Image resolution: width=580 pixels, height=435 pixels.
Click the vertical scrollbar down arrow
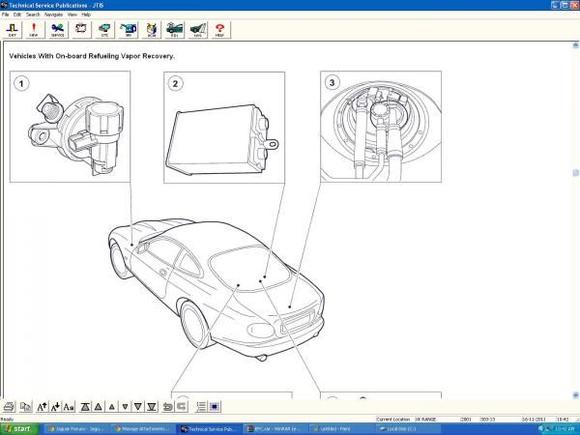click(x=576, y=395)
